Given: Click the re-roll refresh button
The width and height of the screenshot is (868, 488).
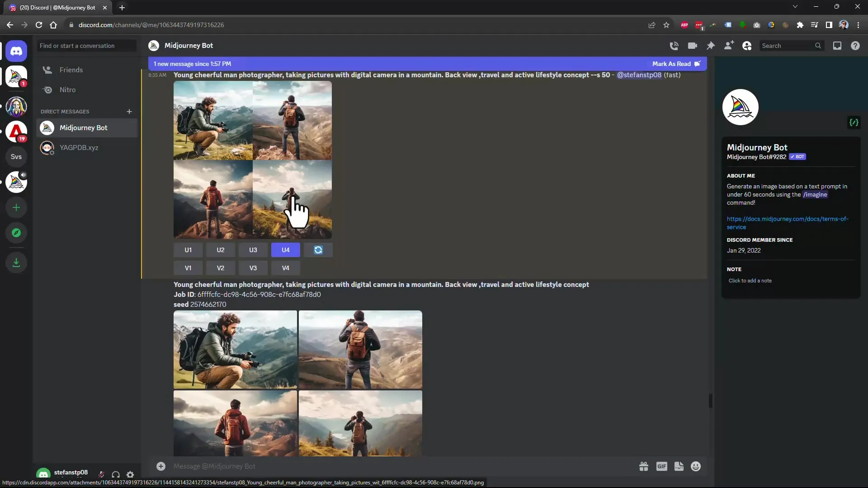Looking at the screenshot, I should coord(318,250).
